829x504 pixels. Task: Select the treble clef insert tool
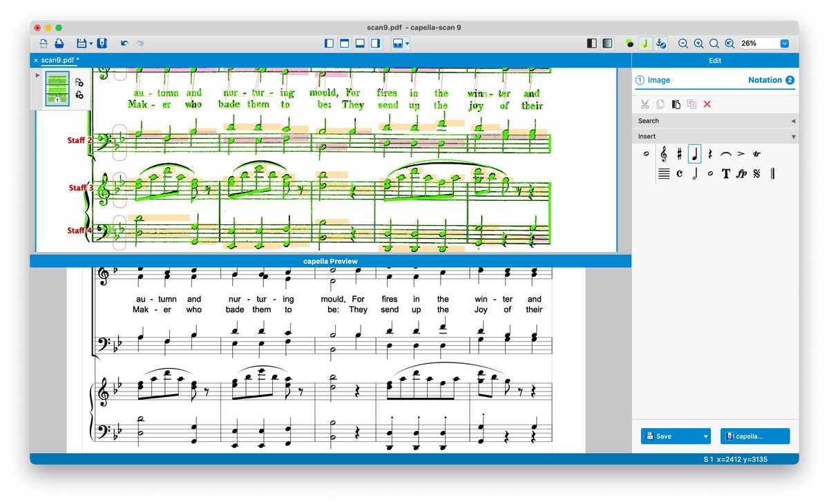click(664, 154)
